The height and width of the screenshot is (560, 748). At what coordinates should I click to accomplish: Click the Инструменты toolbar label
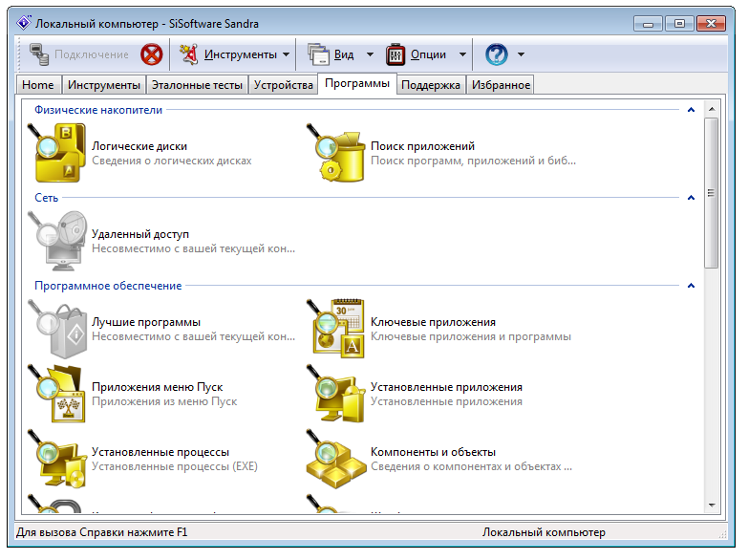pyautogui.click(x=241, y=54)
